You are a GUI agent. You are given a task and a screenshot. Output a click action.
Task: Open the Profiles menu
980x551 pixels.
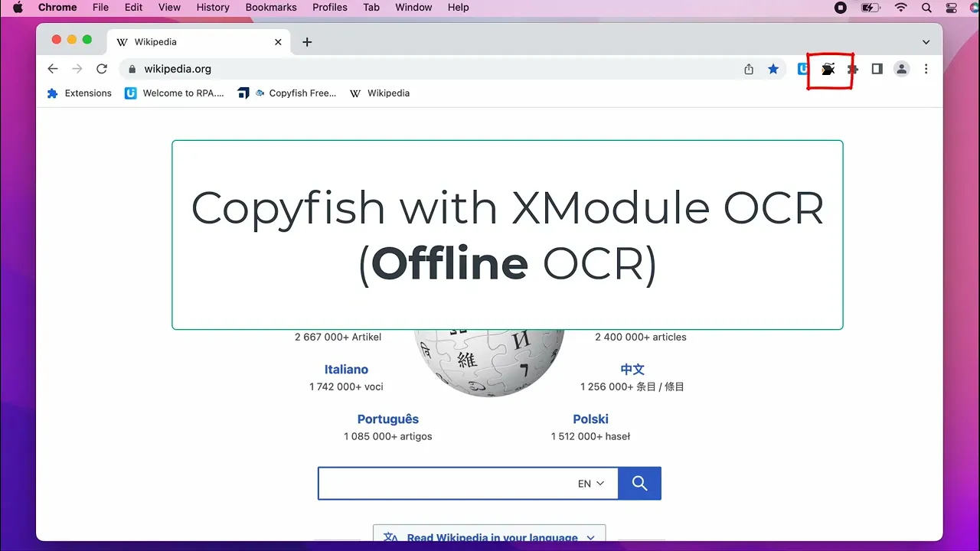330,8
